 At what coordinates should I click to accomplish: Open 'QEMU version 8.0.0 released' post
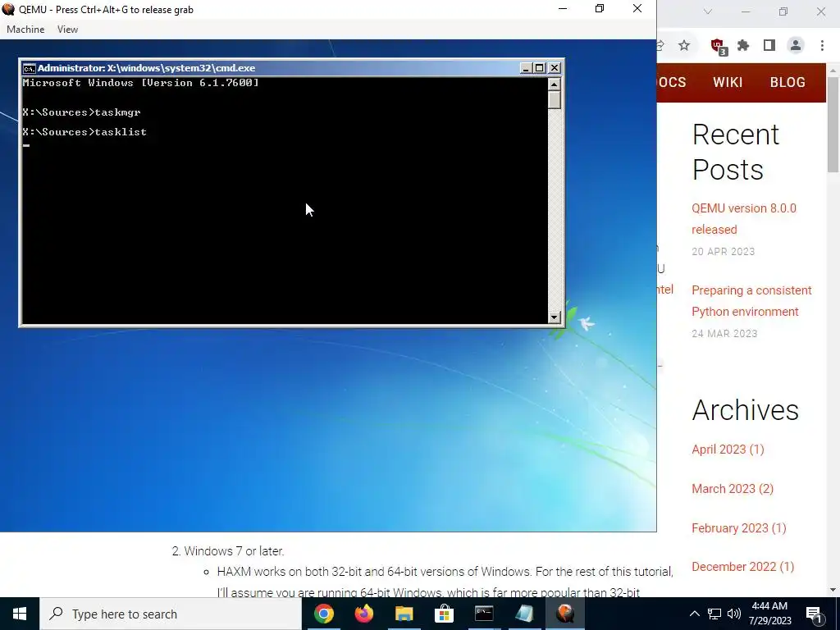[743, 218]
